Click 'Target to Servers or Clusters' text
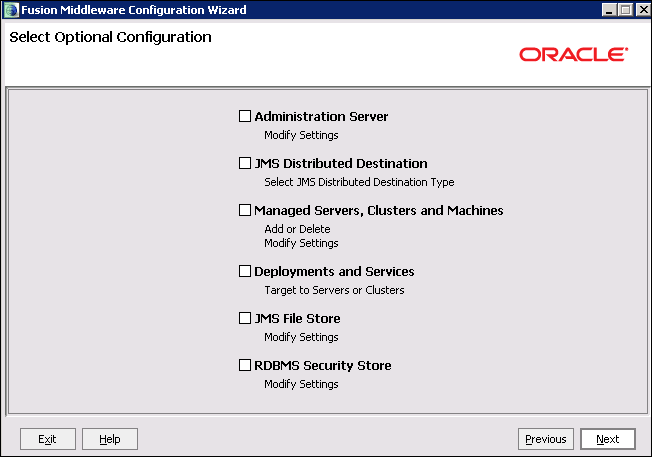 [334, 290]
